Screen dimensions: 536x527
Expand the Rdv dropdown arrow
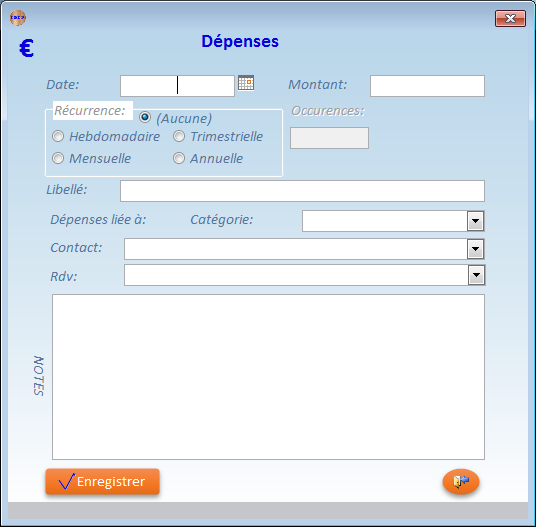pos(476,275)
